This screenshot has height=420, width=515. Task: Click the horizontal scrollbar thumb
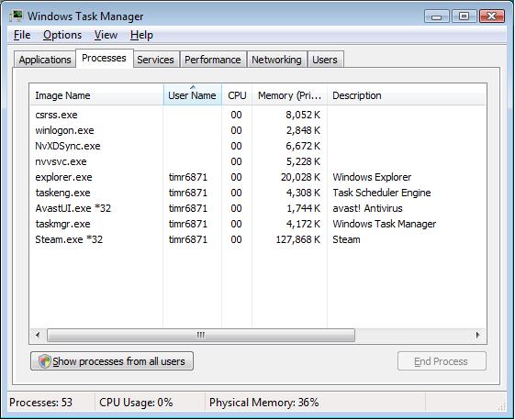[201, 335]
